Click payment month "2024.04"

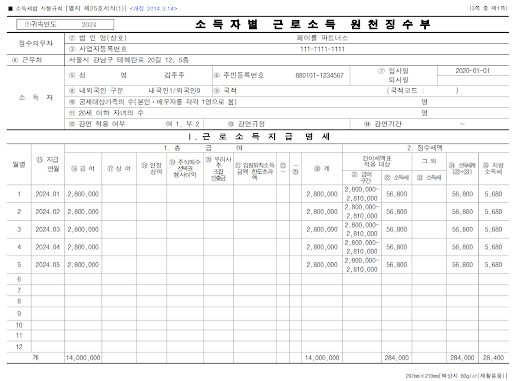pyautogui.click(x=48, y=247)
